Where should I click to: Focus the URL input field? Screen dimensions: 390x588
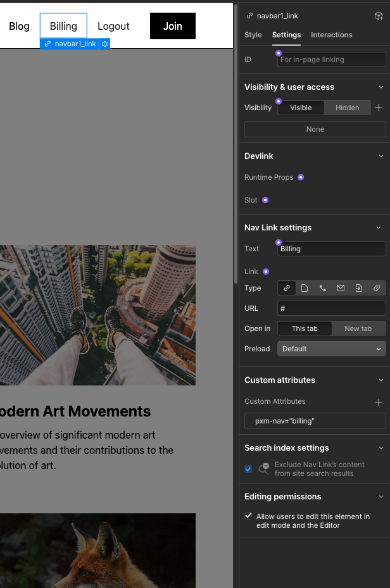click(x=332, y=308)
